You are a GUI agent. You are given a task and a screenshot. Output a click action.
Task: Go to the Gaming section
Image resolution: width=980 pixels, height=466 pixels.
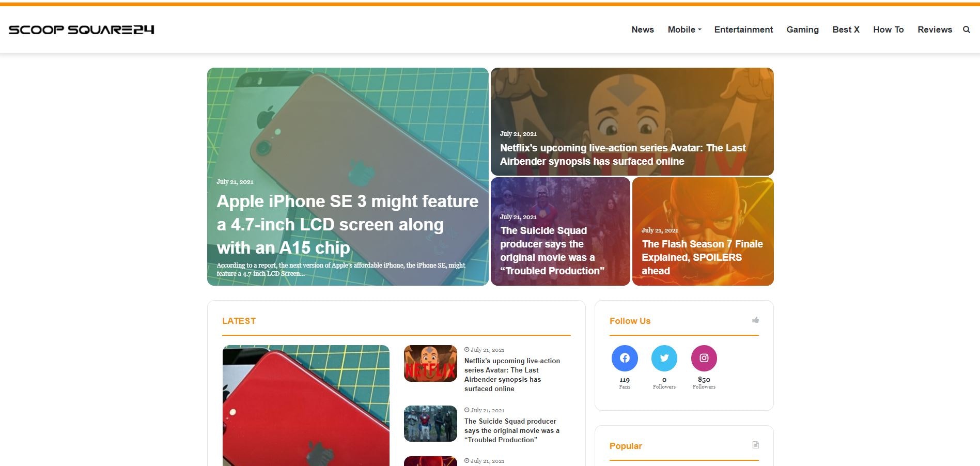802,29
